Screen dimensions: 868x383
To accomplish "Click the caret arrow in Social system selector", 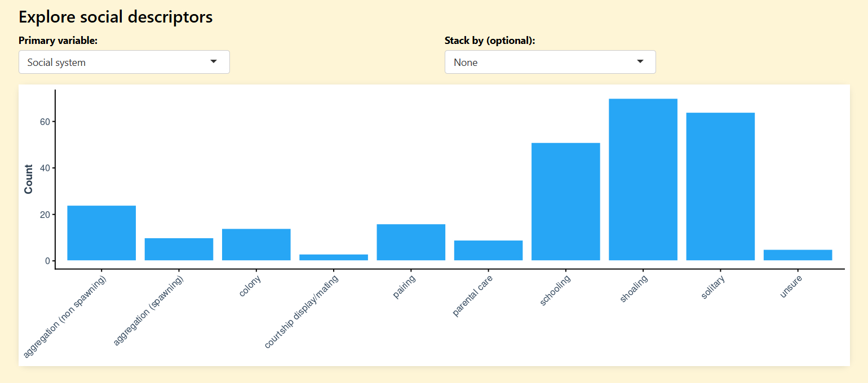I will [214, 61].
